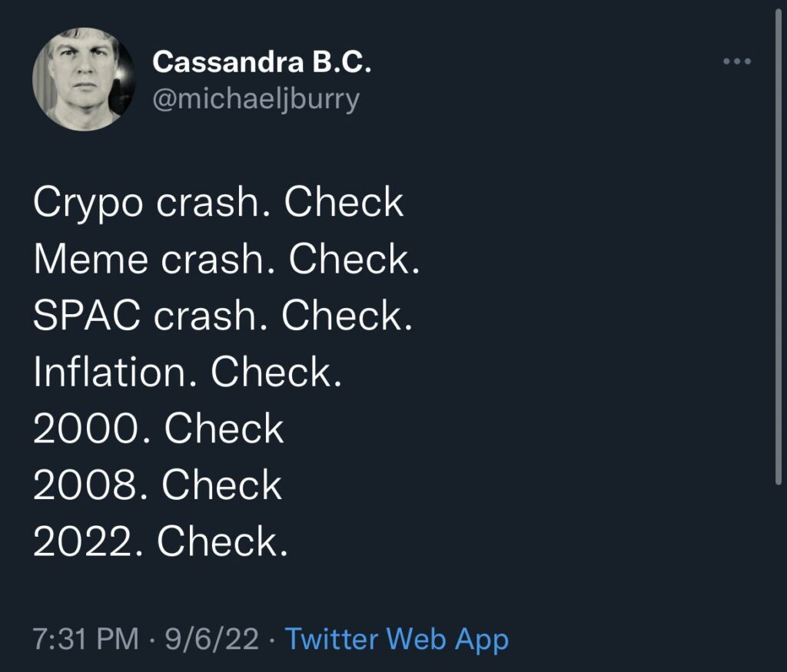Click 'Check.' on the Inflation line

tap(276, 372)
